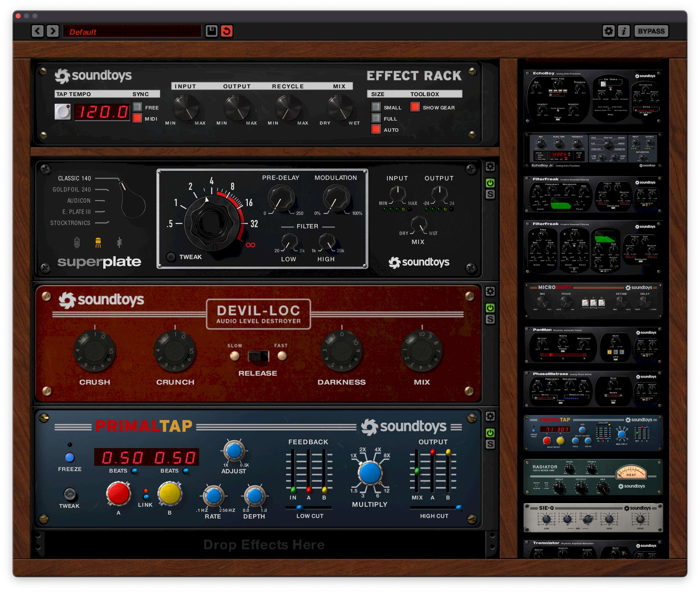
Task: Open the SuperPlate module gear settings
Action: pyautogui.click(x=490, y=167)
